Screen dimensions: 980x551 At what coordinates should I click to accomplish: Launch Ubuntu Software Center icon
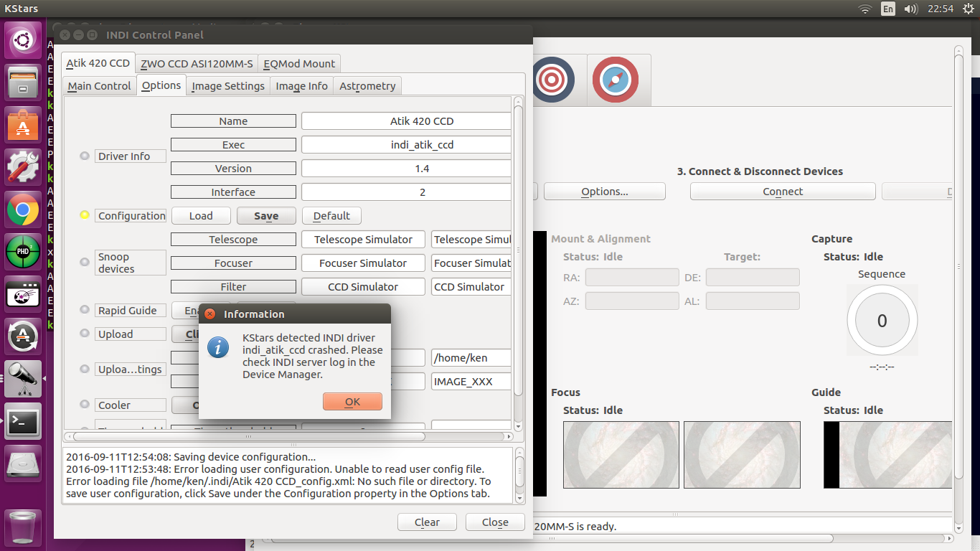point(23,125)
